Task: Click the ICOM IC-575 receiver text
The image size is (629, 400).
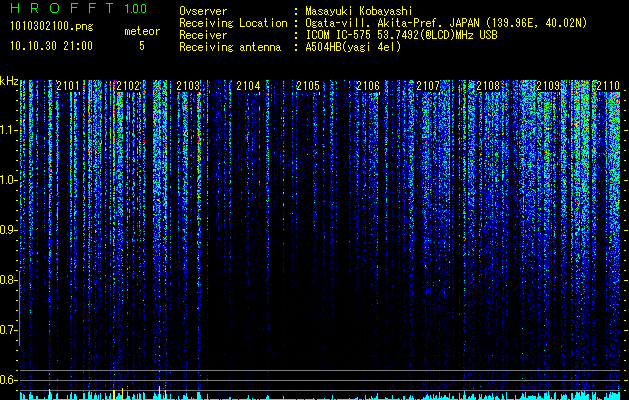Action: click(x=401, y=35)
